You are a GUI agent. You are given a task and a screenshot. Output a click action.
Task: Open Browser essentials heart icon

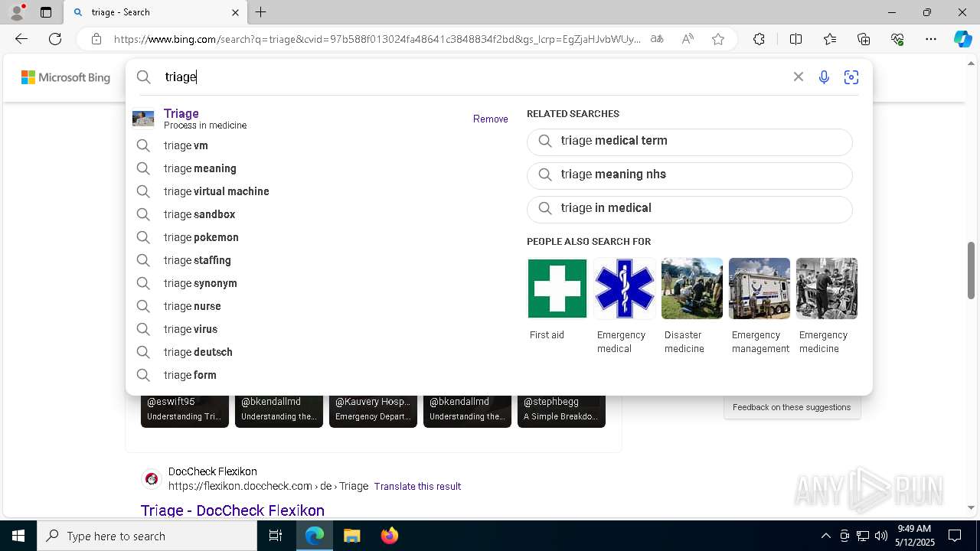tap(897, 39)
